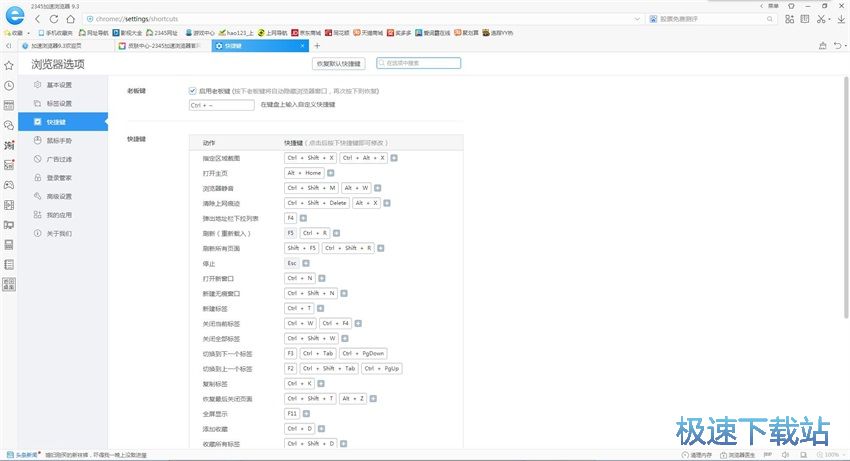This screenshot has width=850, height=461.
Task: Open the favorites bar dropdown arrow
Action: [29, 33]
